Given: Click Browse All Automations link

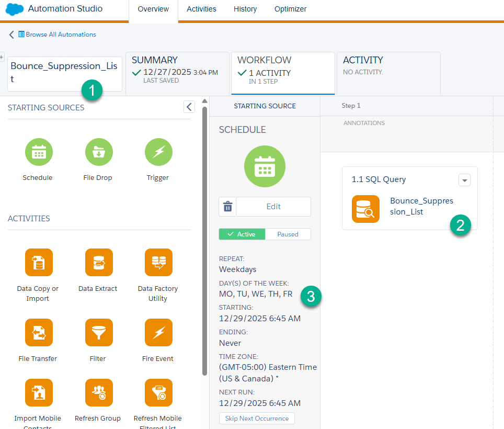Looking at the screenshot, I should coord(61,35).
